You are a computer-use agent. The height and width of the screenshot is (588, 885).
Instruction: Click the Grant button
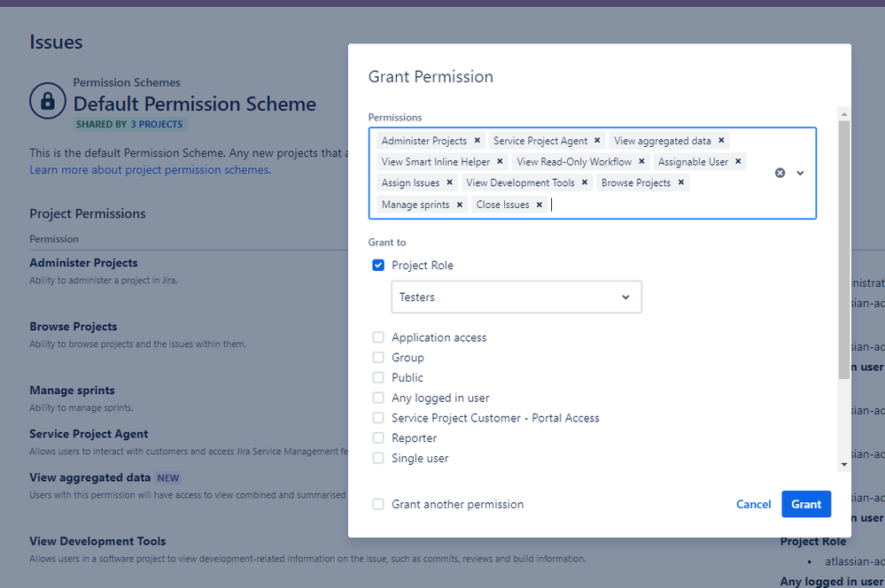pos(805,503)
